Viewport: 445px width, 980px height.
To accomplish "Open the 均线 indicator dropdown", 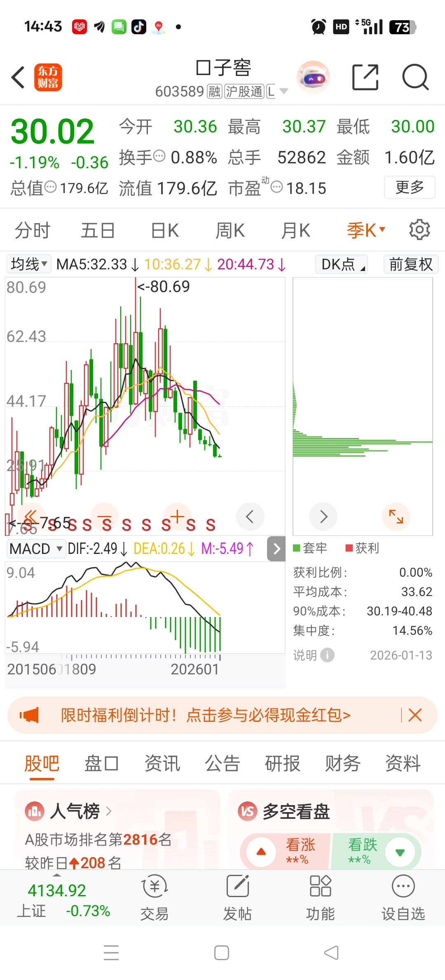I will pos(29,264).
